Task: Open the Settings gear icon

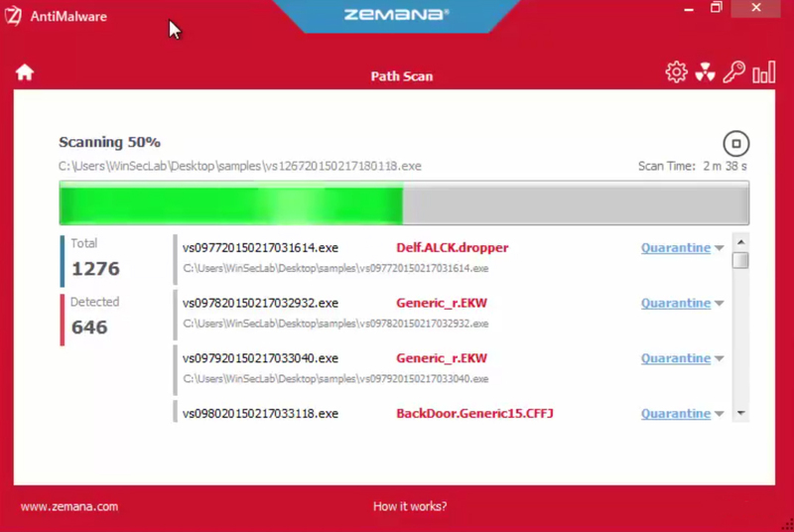Action: [676, 72]
